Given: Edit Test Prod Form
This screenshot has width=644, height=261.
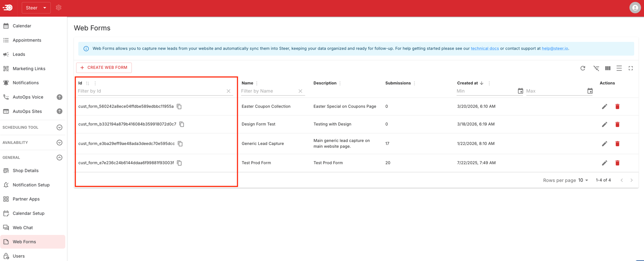Looking at the screenshot, I should [604, 163].
